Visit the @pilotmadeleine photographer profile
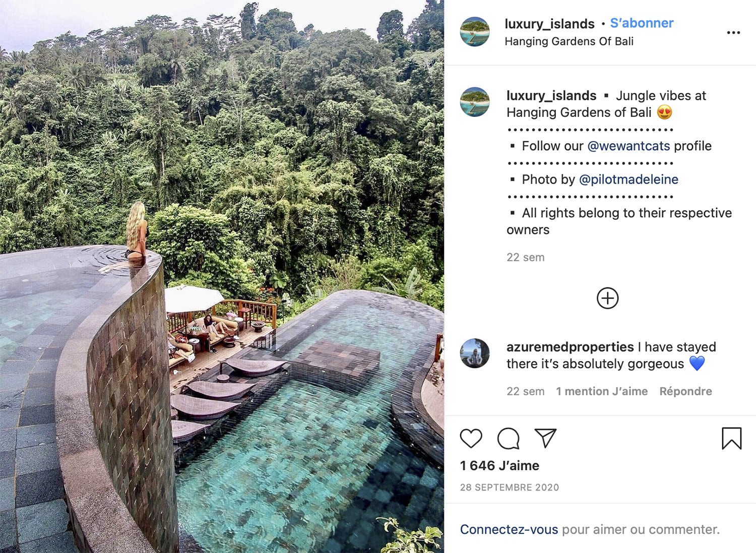 [628, 179]
